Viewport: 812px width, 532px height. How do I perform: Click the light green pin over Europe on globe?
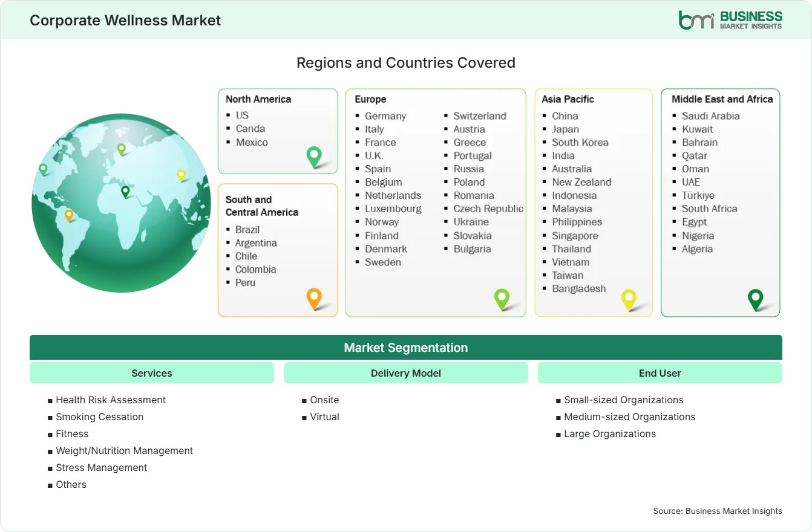121,149
